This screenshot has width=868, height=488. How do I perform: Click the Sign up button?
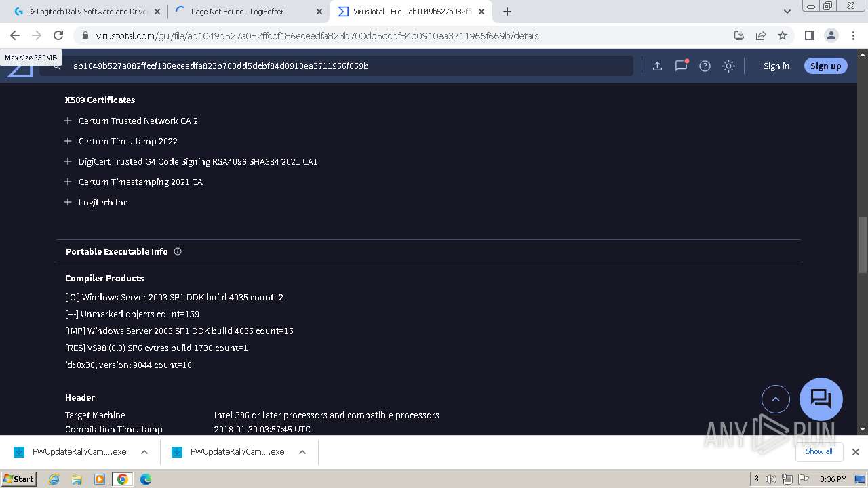pos(825,66)
